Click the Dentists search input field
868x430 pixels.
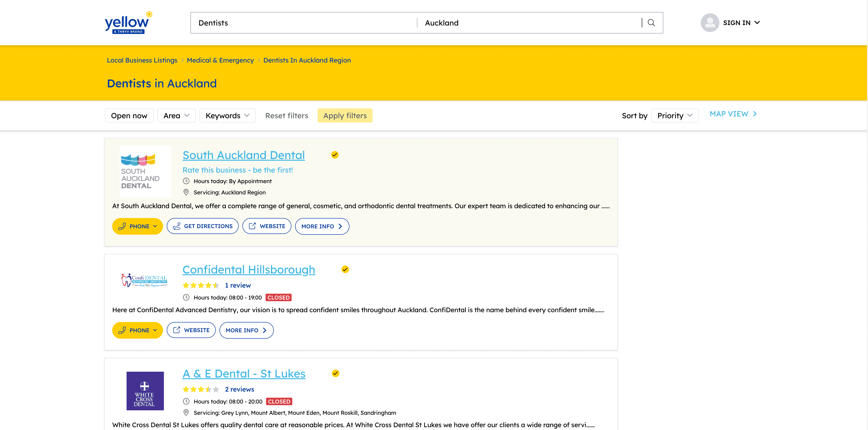(x=303, y=22)
